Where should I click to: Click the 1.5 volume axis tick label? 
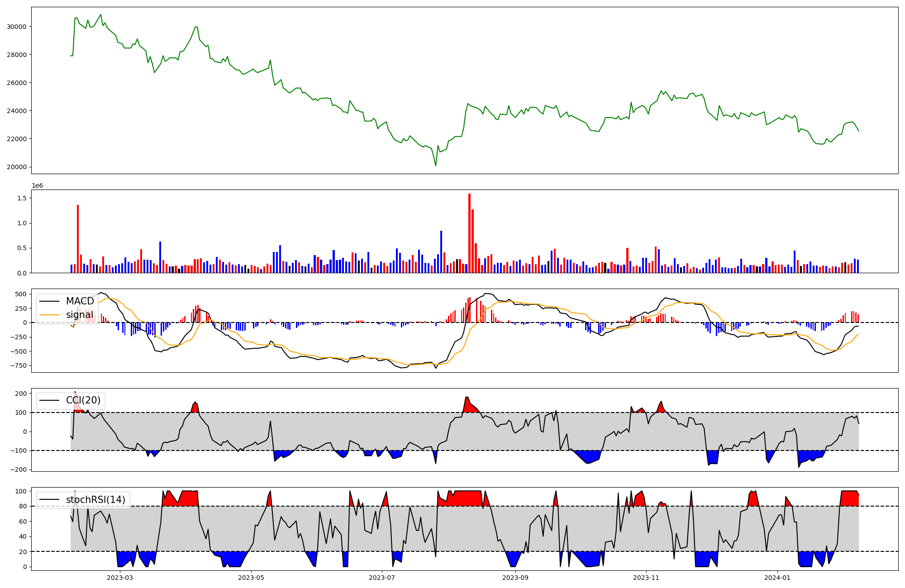[x=23, y=198]
